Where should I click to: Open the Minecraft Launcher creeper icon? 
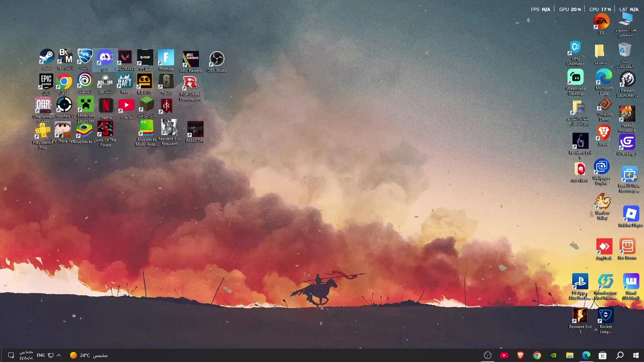tap(86, 110)
